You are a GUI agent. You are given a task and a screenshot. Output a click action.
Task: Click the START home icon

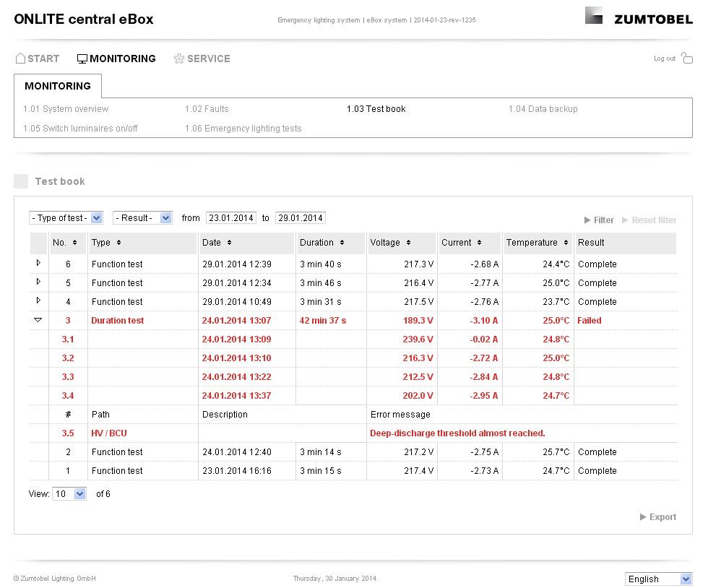click(x=20, y=59)
